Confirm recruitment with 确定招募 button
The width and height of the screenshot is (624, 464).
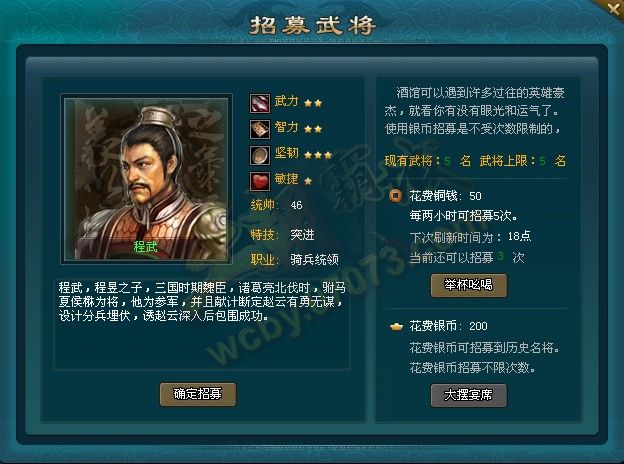(198, 394)
